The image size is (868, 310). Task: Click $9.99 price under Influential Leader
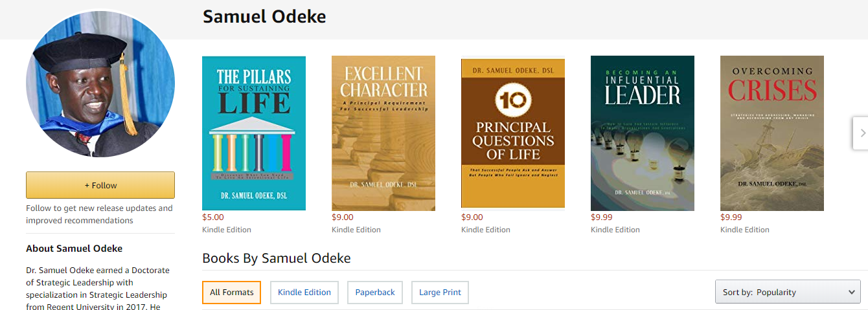(x=602, y=217)
